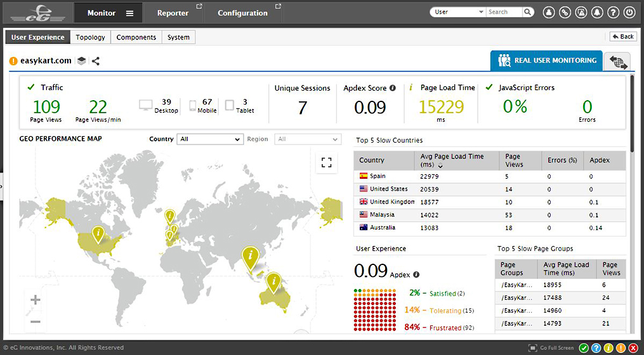Image resolution: width=644 pixels, height=355 pixels.
Task: Switch to the Topology tab
Action: click(x=90, y=37)
